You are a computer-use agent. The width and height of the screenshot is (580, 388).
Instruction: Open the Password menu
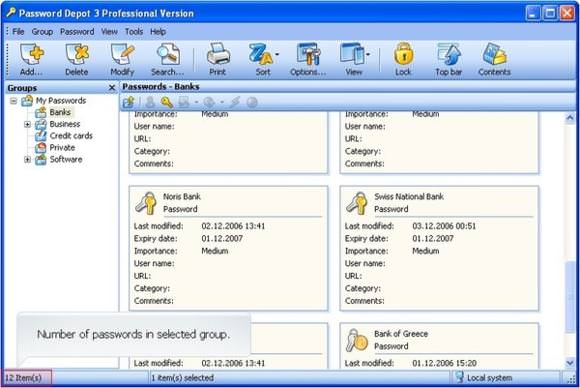pos(77,32)
